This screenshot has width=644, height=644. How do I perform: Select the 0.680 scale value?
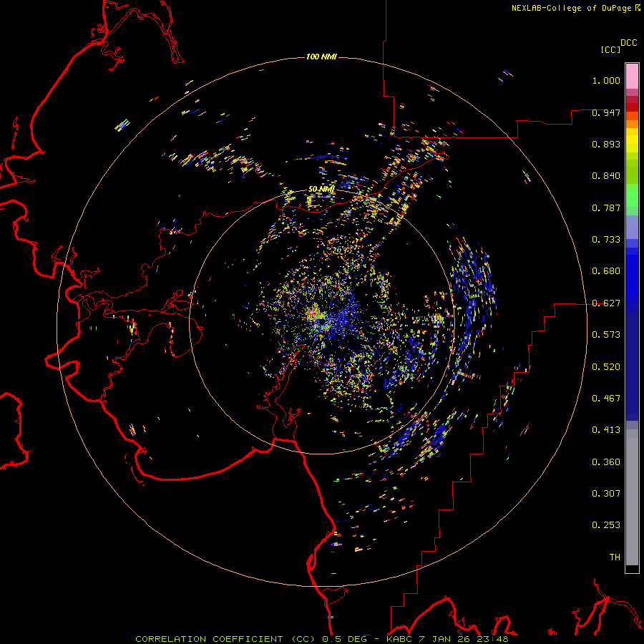606,271
